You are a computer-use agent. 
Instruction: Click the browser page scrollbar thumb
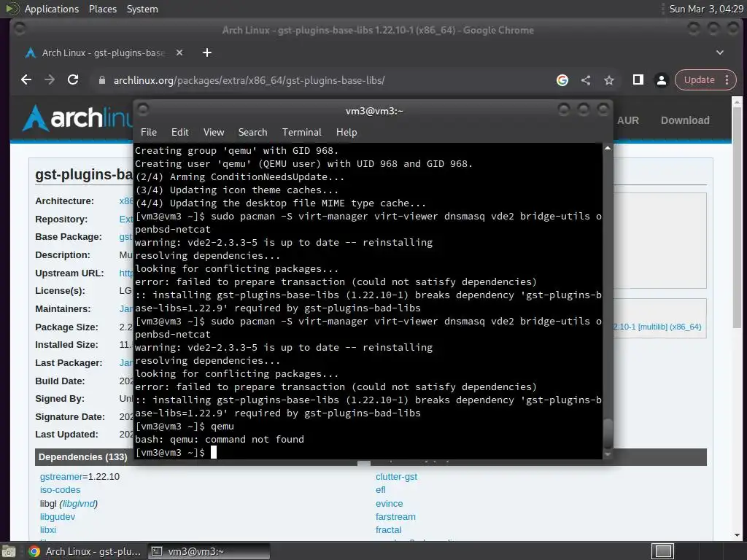pos(737,217)
